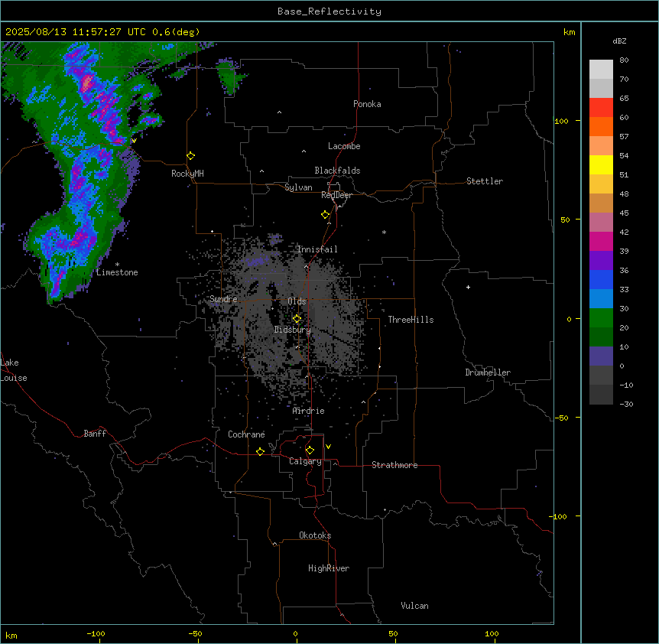
Task: Click the ThreeHills label
Action: pos(411,320)
